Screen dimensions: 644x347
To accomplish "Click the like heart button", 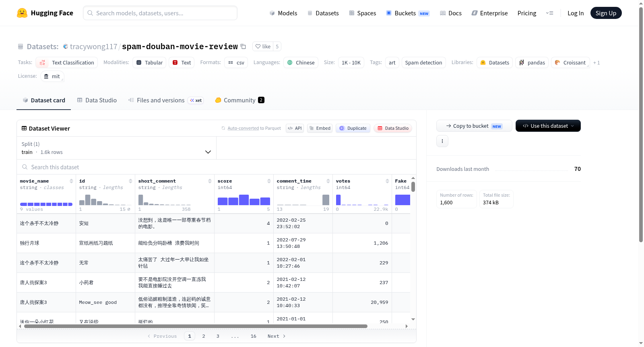I will click(262, 46).
